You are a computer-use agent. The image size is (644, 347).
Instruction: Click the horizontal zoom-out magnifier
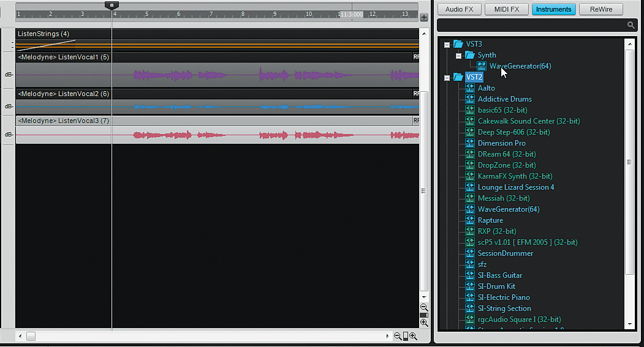(x=398, y=337)
